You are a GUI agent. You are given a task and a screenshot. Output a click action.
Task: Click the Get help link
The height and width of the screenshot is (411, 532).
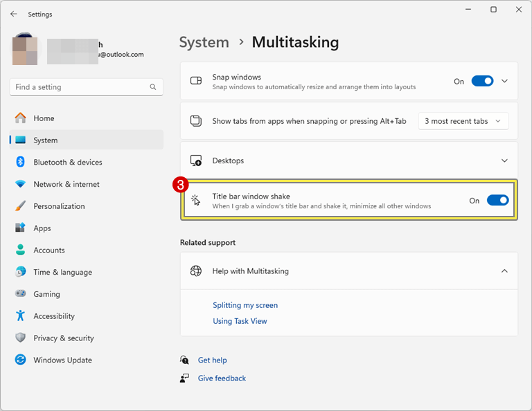(x=213, y=360)
